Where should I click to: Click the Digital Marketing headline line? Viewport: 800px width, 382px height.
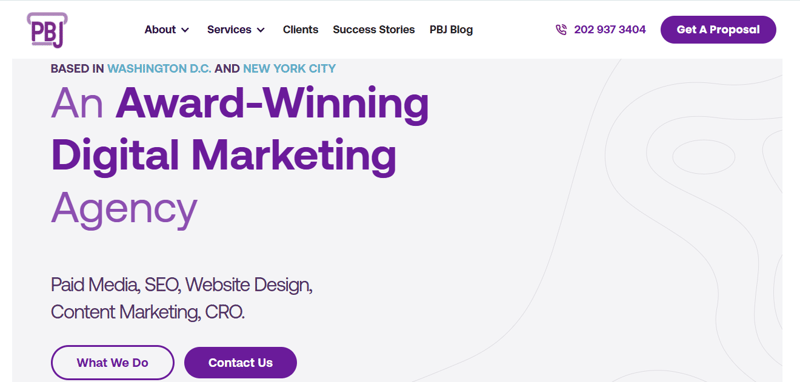point(223,155)
